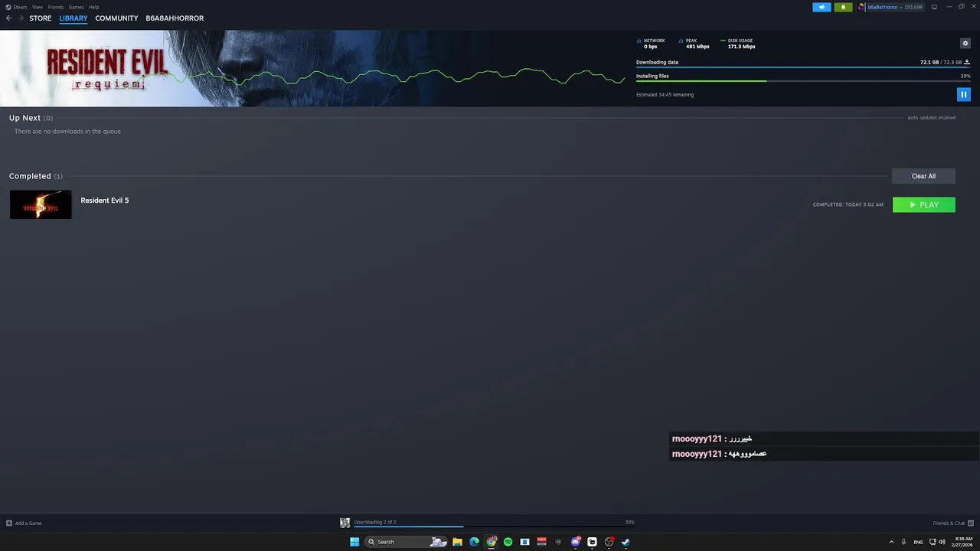
Task: Click the Downloading data progress bar
Action: [x=803, y=67]
